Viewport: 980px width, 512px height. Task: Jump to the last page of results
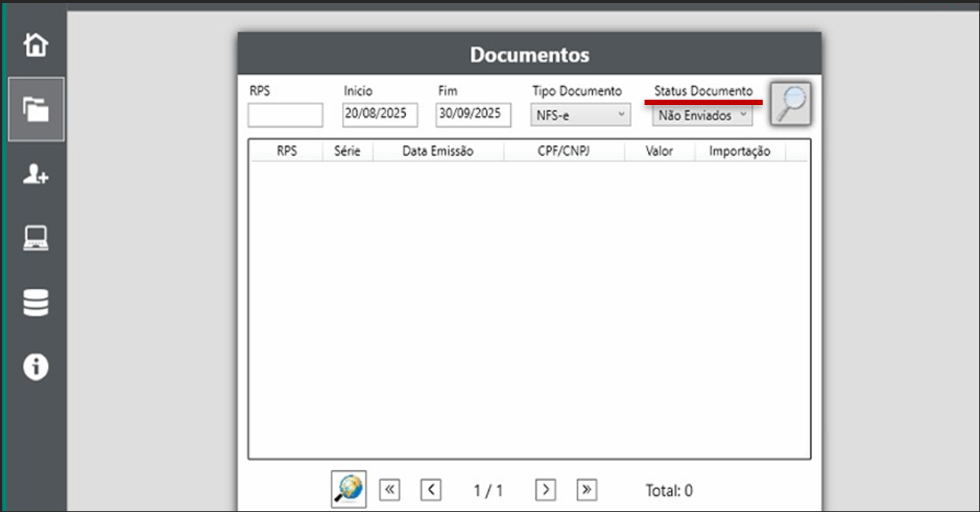coord(586,490)
